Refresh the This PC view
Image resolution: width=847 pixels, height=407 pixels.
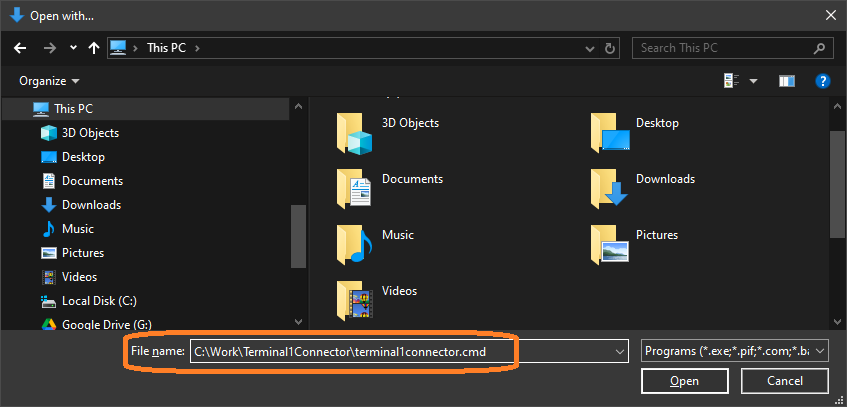(x=609, y=48)
